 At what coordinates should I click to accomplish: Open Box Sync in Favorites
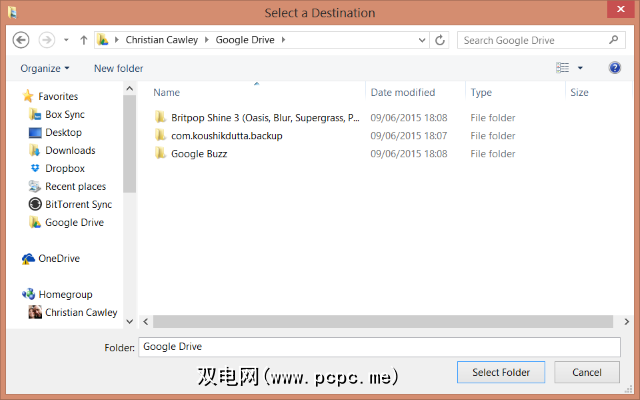pyautogui.click(x=65, y=114)
